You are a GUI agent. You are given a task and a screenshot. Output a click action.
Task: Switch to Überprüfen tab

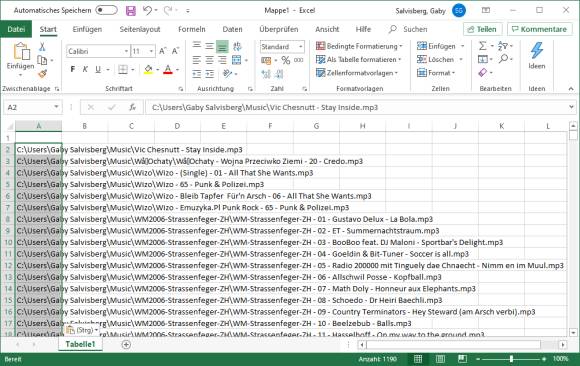tap(279, 29)
